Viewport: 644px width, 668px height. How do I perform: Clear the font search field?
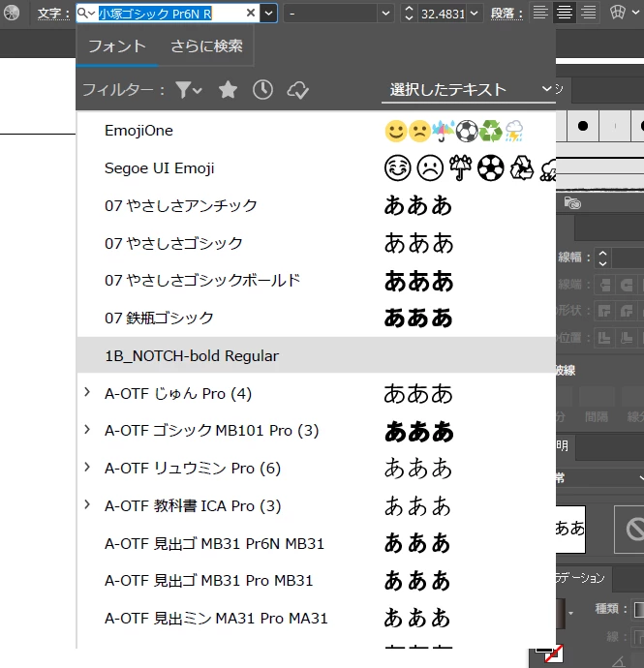pos(251,14)
